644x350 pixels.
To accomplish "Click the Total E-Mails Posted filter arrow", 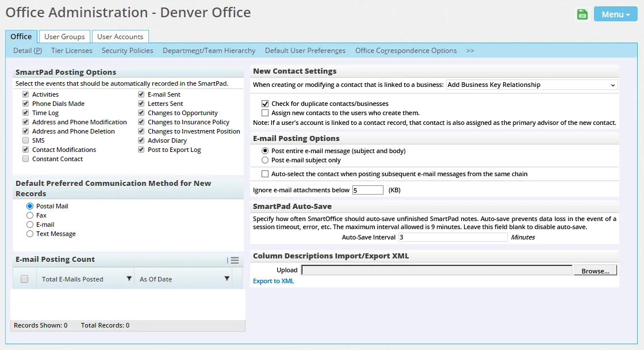I will 129,279.
